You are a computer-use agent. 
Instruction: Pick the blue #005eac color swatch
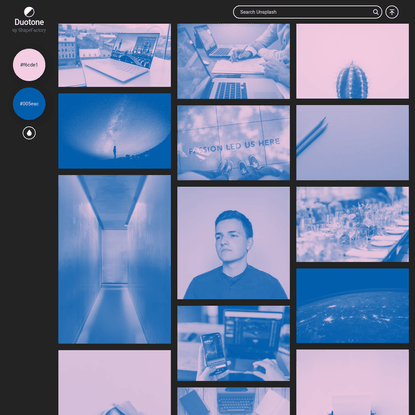[29, 104]
